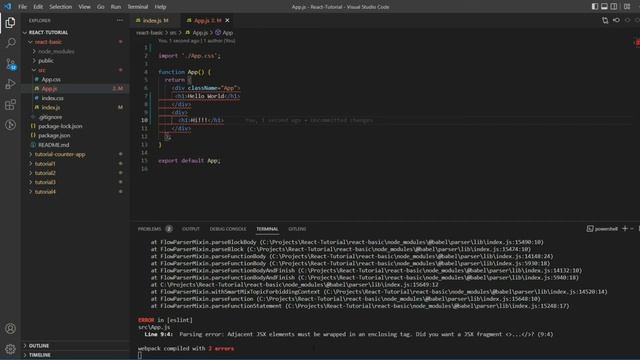Open the Accounts icon
This screenshot has width=640, height=360.
pos(10,329)
